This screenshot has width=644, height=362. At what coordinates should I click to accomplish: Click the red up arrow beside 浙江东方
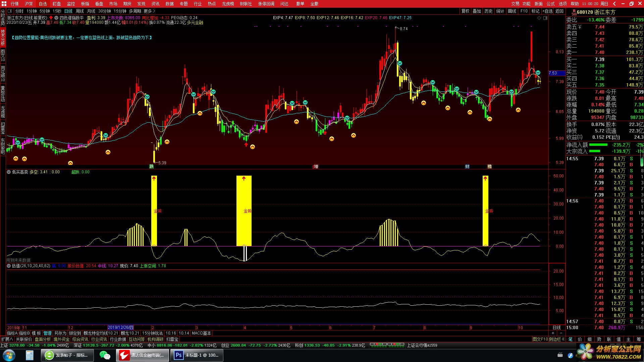click(x=51, y=18)
